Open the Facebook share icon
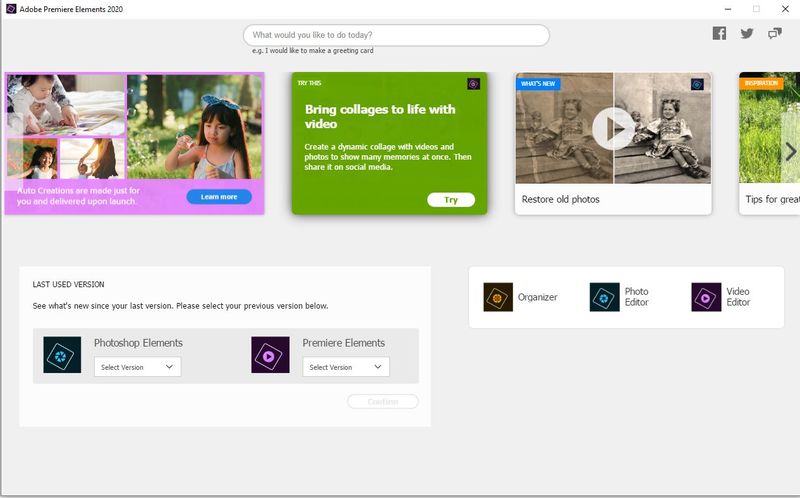 (719, 34)
